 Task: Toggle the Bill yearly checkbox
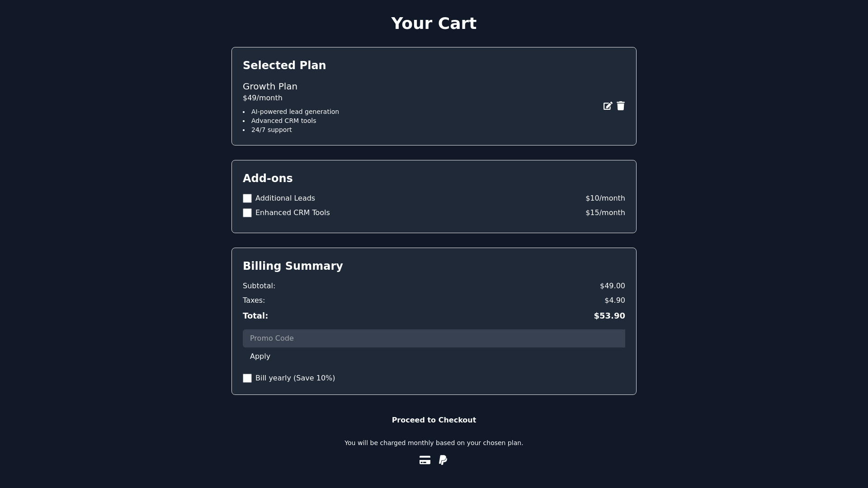pos(247,378)
